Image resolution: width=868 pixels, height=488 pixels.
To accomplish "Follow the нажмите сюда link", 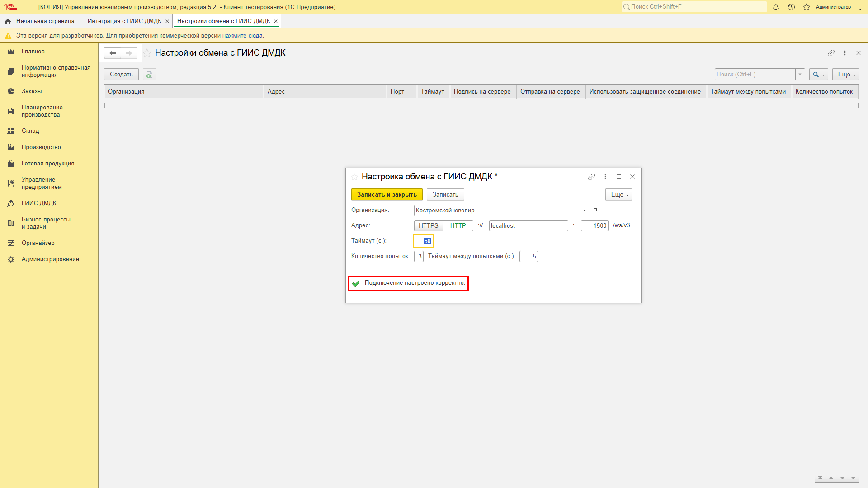I will (242, 36).
